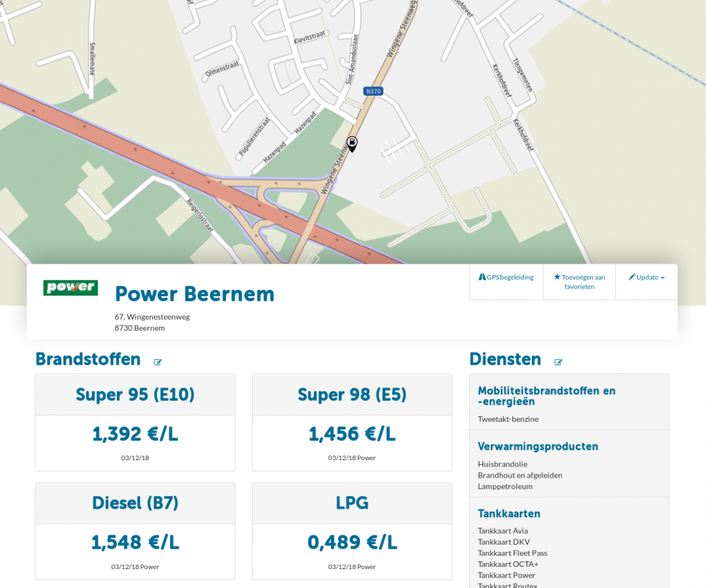Edit Diensten via pencil icon
The height and width of the screenshot is (588, 706).
tap(559, 362)
